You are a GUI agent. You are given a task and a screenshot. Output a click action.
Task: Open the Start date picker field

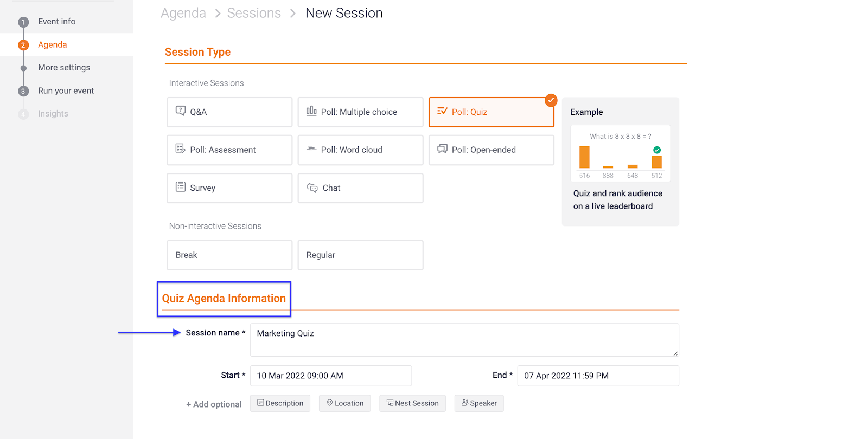pos(330,376)
